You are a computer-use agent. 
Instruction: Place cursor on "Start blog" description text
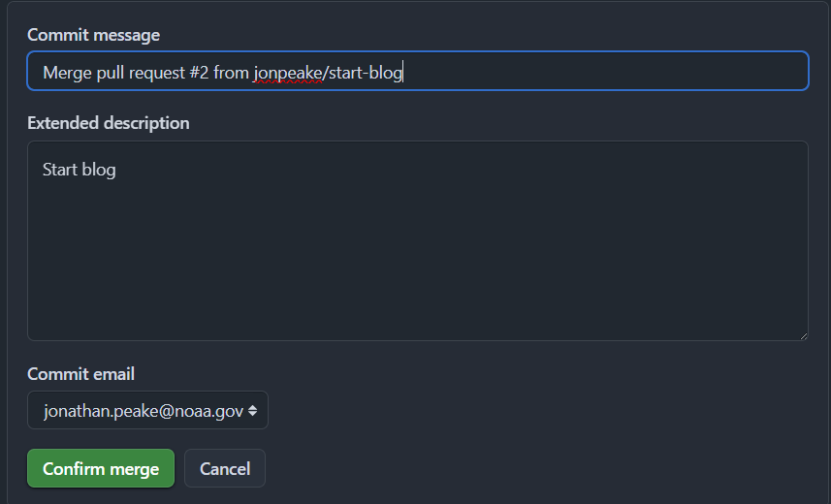(79, 170)
